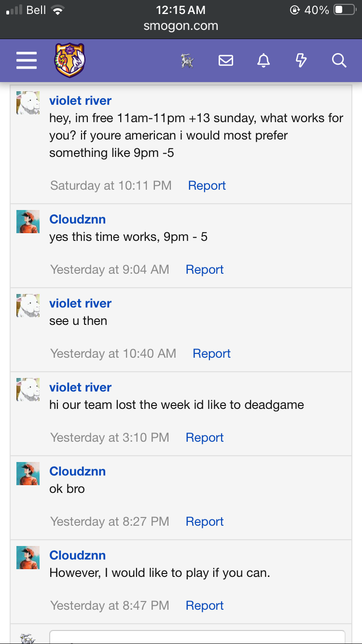Report the deadgame message from 3:10 PM
362x644 pixels.
[x=205, y=437]
